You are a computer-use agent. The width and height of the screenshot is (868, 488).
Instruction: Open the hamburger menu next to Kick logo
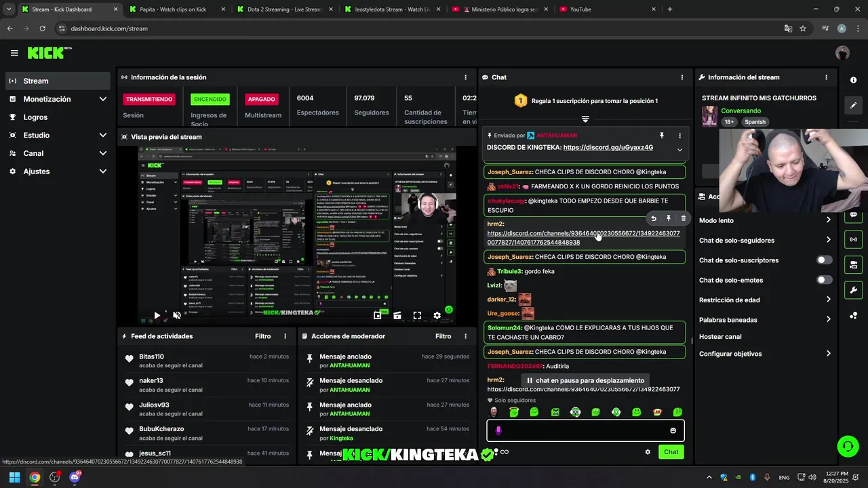14,53
